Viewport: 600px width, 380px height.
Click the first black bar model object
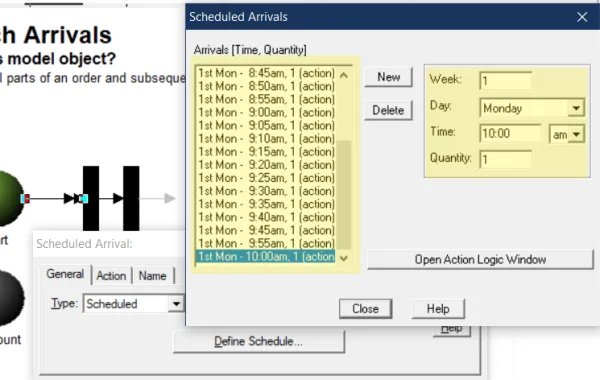coord(91,198)
